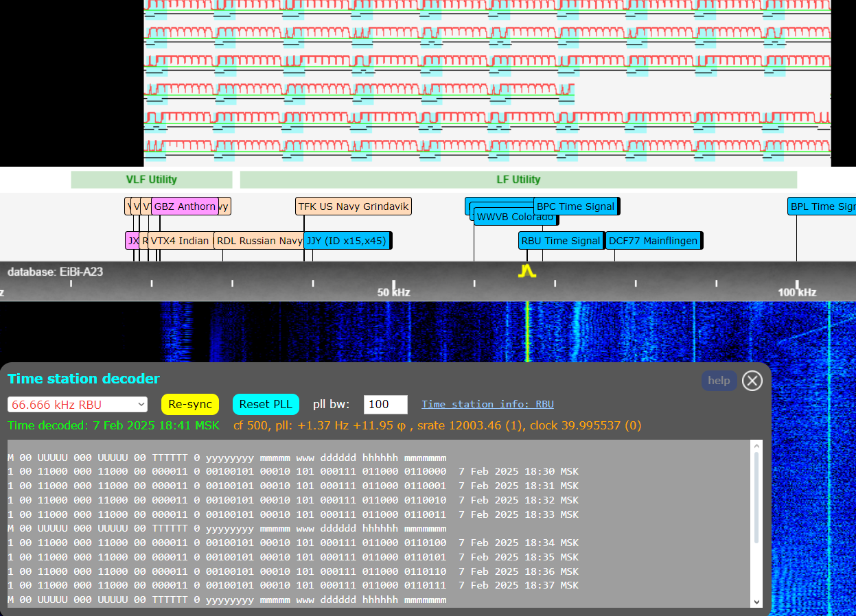Open the time station selector dropdown

coord(77,404)
